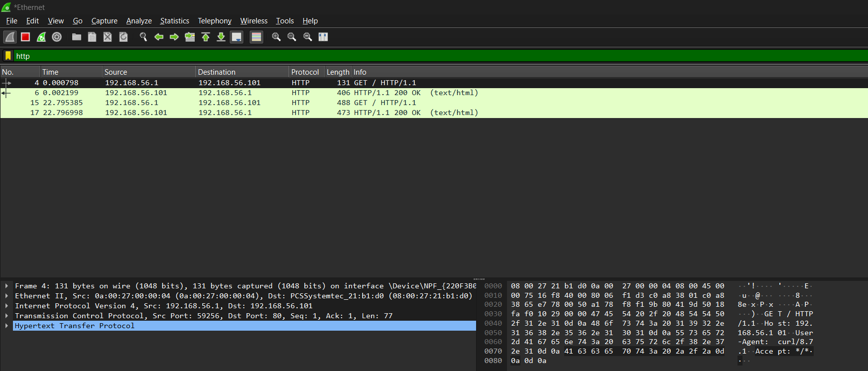
Task: Open the File menu
Action: click(11, 21)
